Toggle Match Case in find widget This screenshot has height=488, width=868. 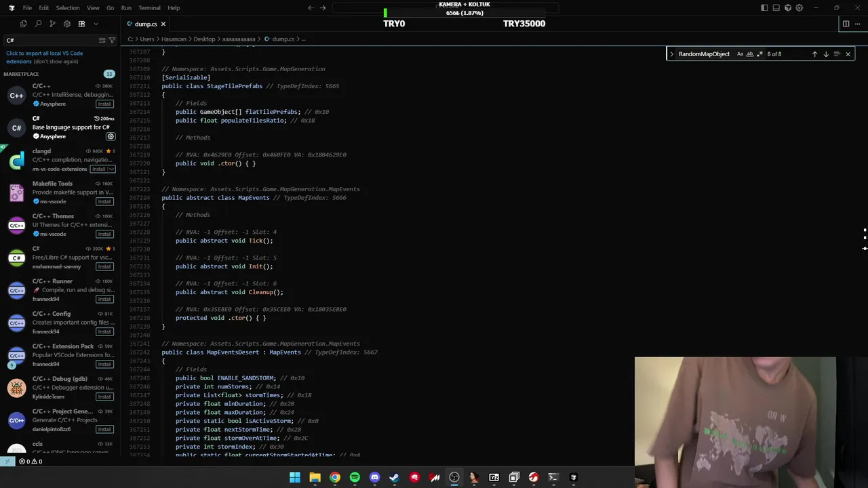(740, 54)
